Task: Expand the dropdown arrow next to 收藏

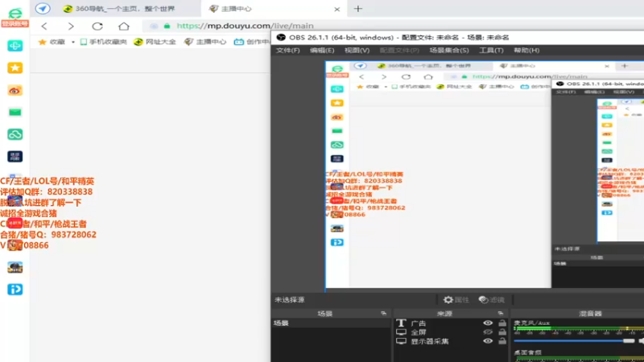Action: 73,42
